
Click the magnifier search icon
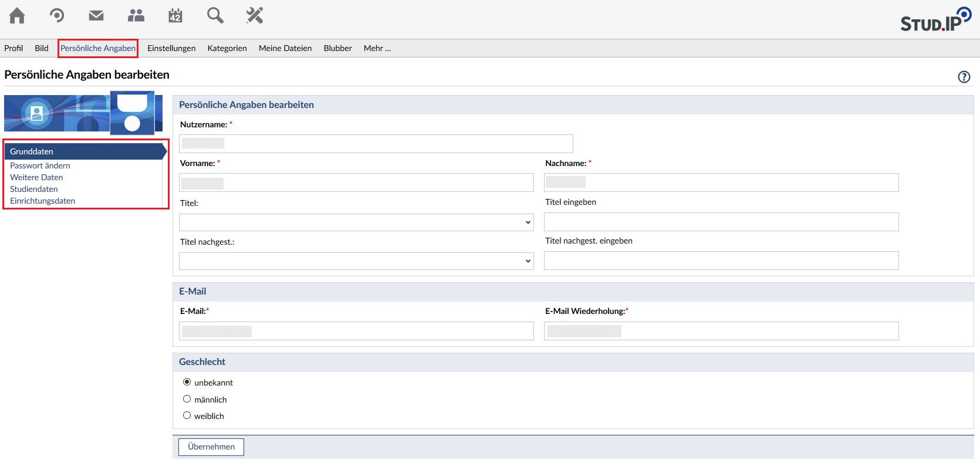point(215,15)
